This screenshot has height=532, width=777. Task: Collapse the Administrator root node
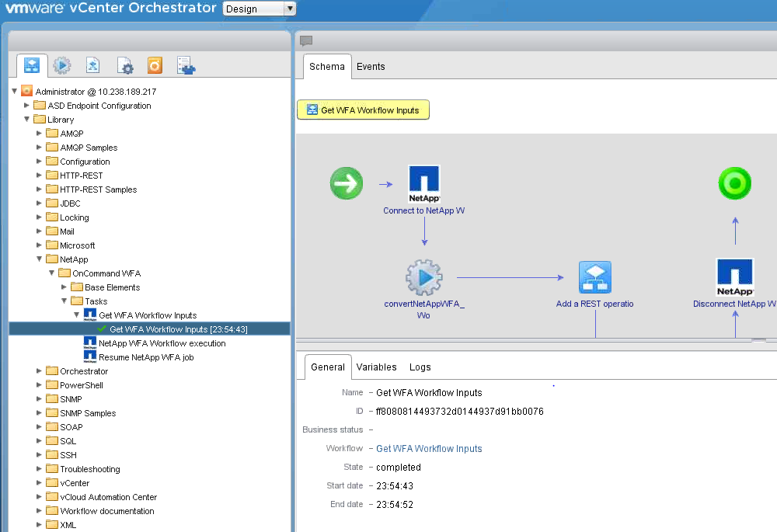[14, 91]
